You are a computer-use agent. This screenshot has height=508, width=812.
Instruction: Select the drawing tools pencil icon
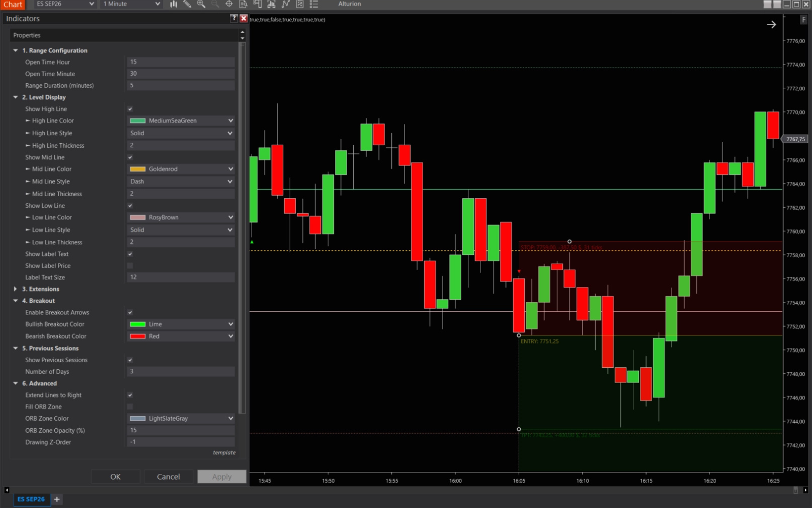(x=187, y=4)
